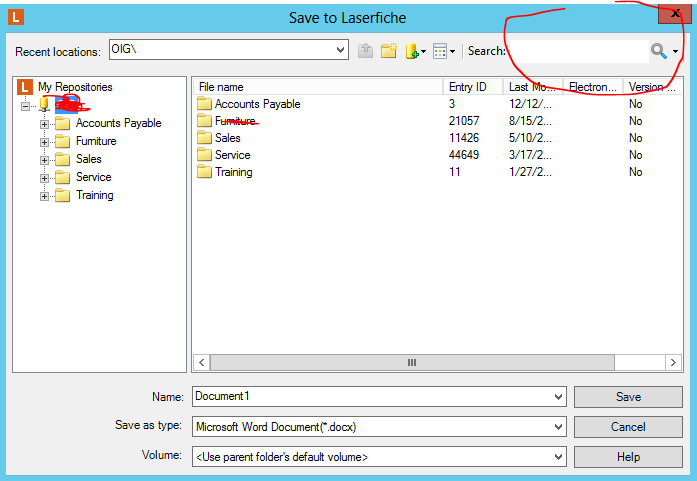Click Entry ID value 11426
The height and width of the screenshot is (481, 697).
coord(464,138)
